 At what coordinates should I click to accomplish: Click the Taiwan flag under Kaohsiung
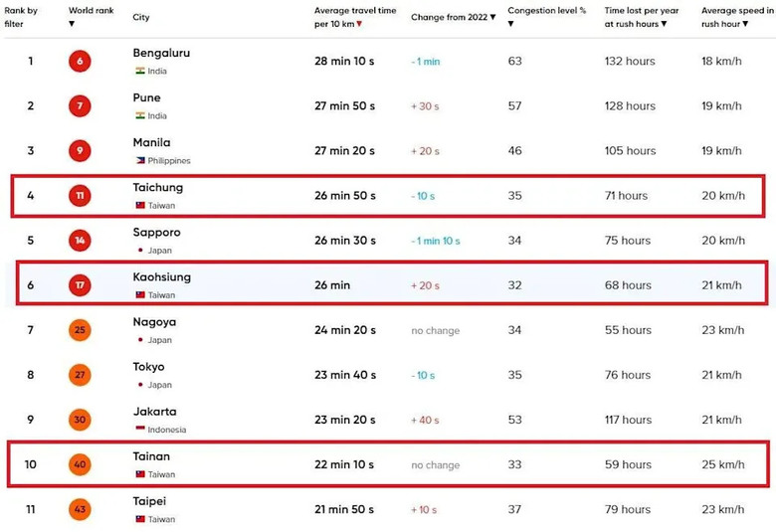pyautogui.click(x=140, y=294)
